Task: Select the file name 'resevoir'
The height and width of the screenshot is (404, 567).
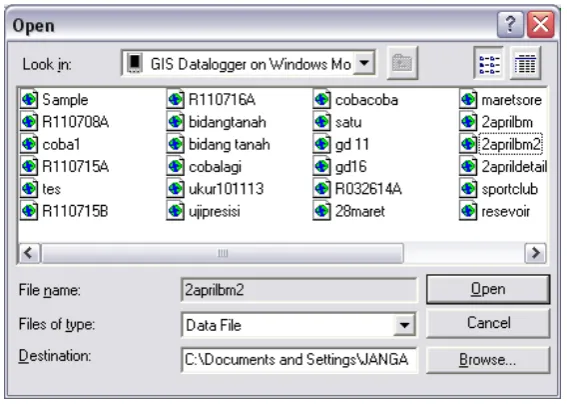Action: [506, 212]
